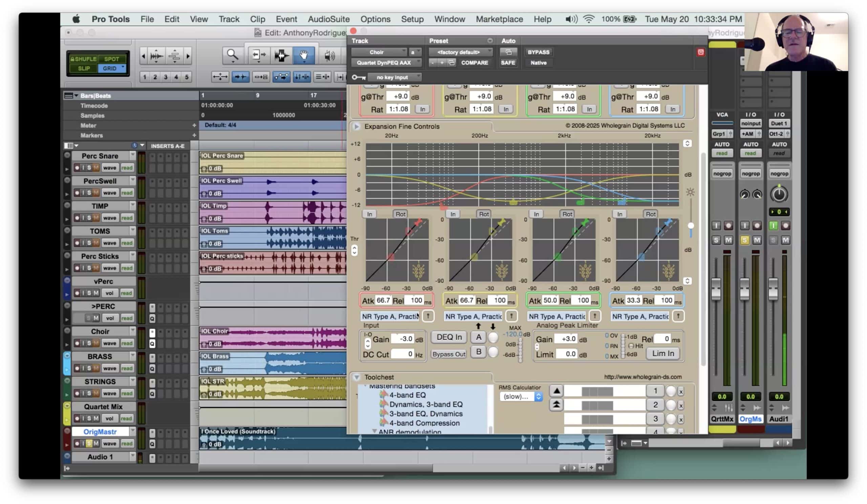Toggle the Rot button above the first band graph
The width and height of the screenshot is (867, 504).
[400, 214]
